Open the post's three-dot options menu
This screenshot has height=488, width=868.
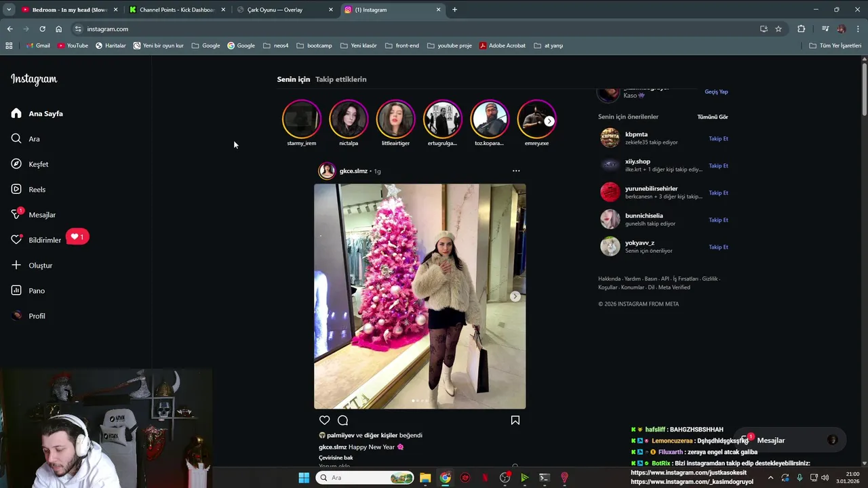[x=516, y=171]
